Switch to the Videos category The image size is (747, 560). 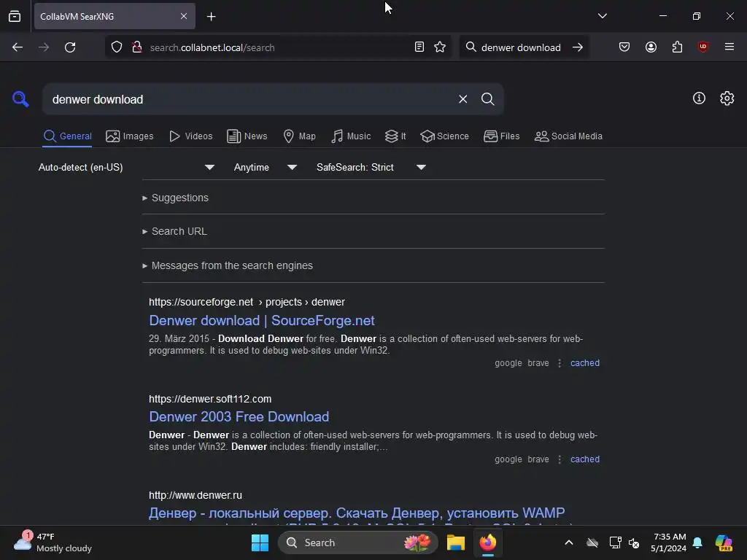click(x=190, y=136)
